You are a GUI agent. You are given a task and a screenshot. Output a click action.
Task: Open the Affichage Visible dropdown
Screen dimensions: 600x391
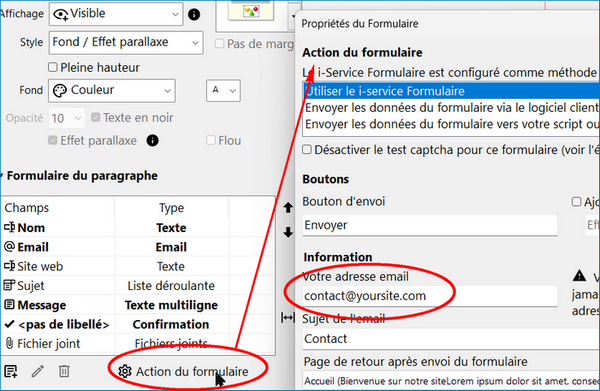(116, 14)
